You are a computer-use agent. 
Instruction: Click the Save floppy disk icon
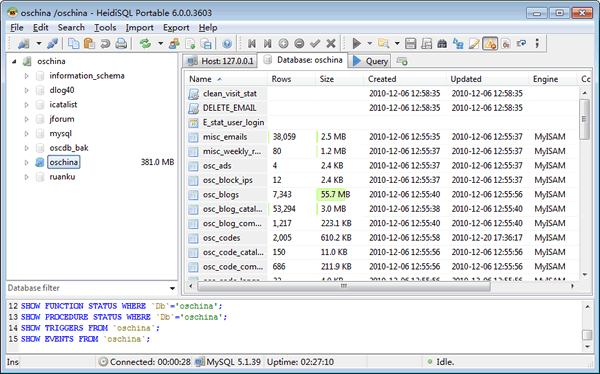[x=410, y=44]
